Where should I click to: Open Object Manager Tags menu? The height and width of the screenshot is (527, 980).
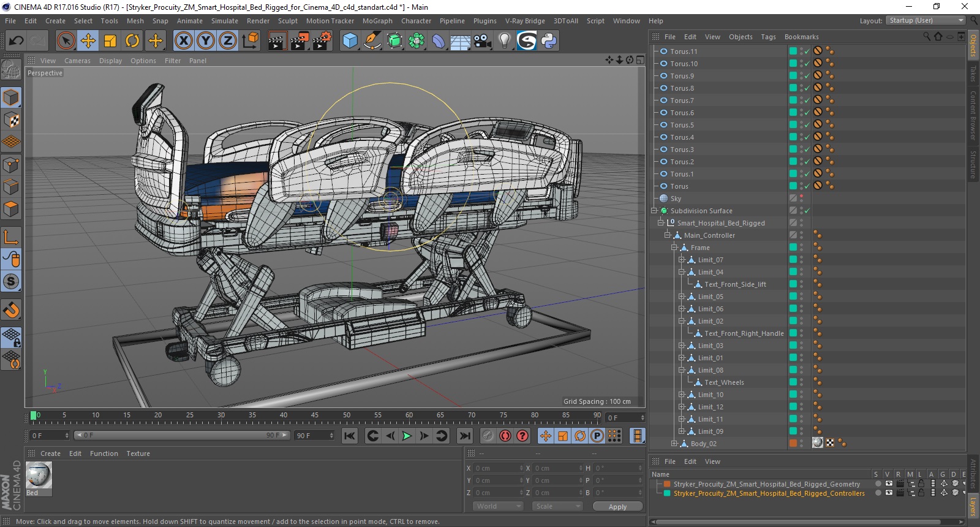tap(768, 37)
